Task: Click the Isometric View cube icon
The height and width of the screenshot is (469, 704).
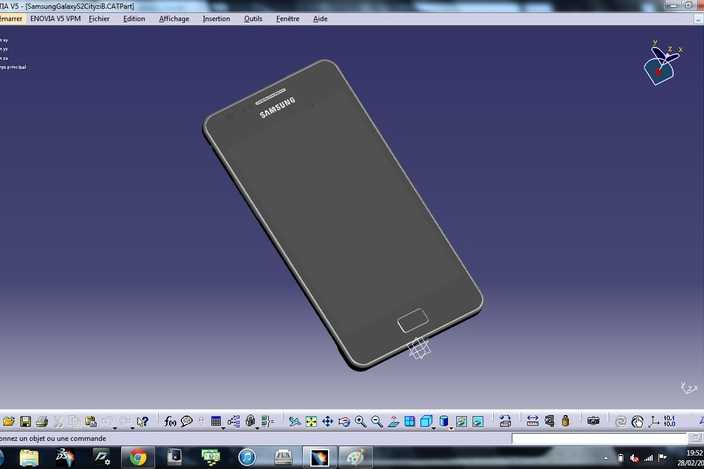Action: click(426, 421)
